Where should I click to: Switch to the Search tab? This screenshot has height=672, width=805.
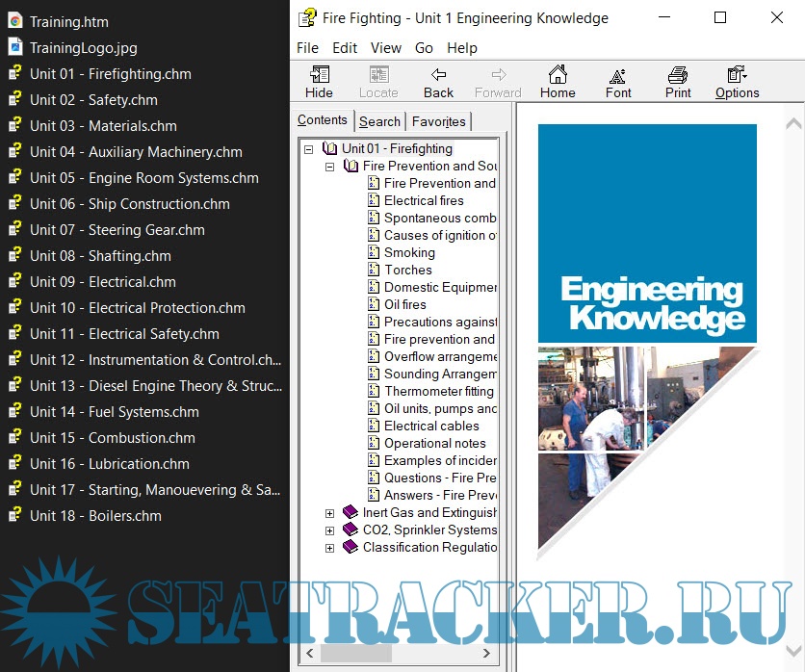[379, 121]
